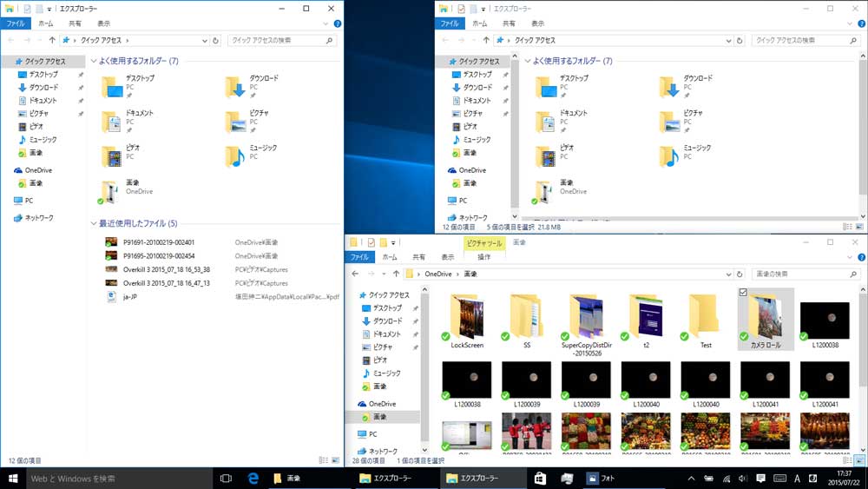The image size is (868, 489).
Task: Open the Test folder
Action: pyautogui.click(x=706, y=321)
